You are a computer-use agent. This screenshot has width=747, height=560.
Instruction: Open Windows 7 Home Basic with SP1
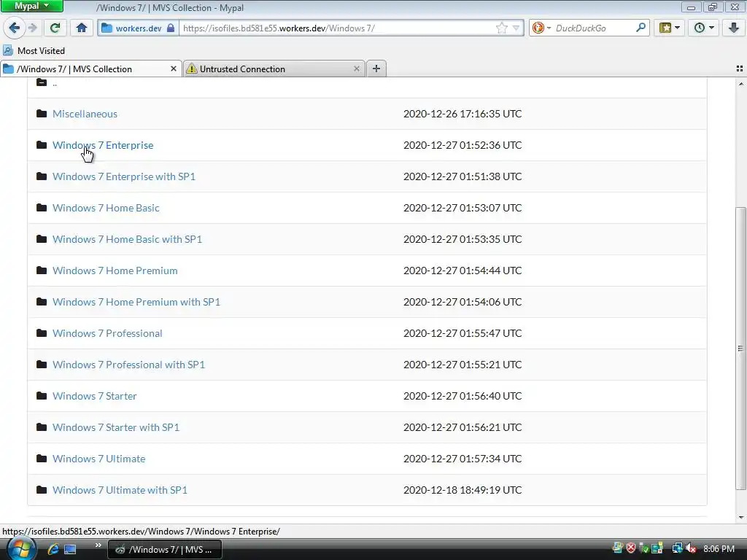point(127,239)
